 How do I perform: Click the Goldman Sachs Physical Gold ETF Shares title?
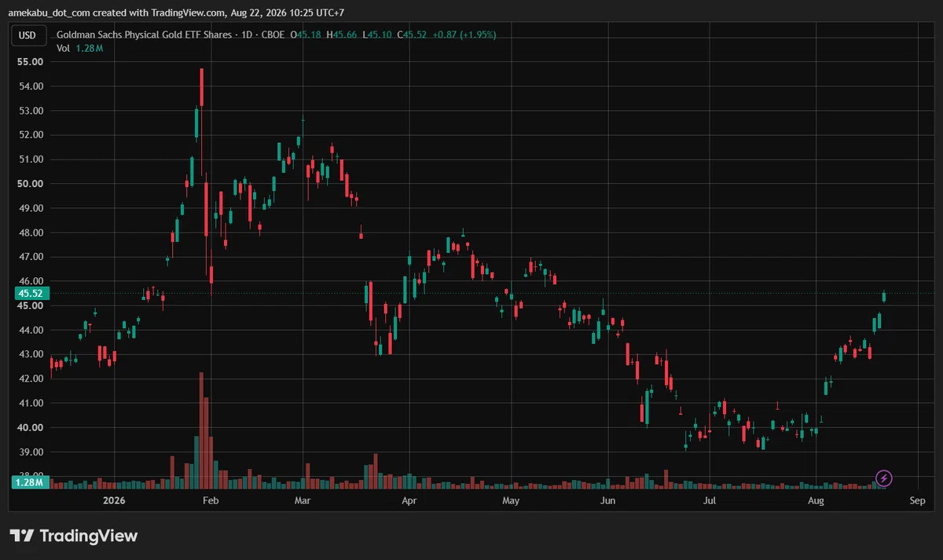(x=145, y=35)
